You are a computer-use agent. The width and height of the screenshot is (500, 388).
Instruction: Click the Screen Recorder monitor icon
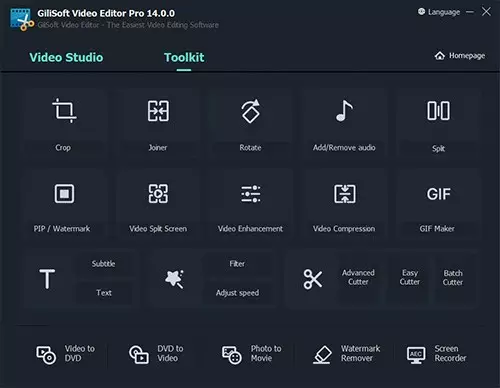(x=416, y=355)
